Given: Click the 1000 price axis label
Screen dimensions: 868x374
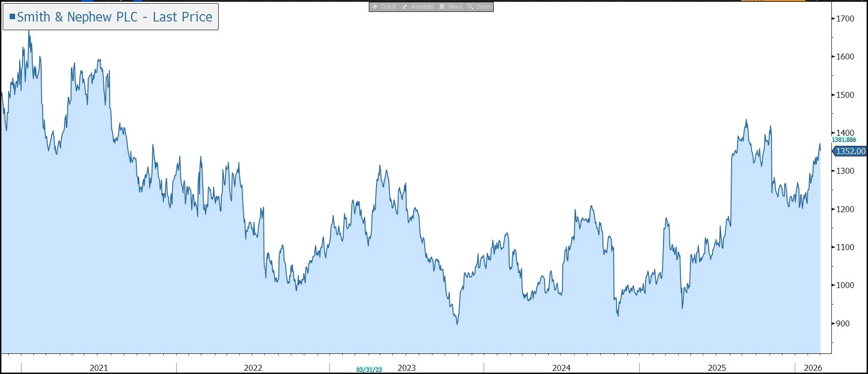Looking at the screenshot, I should (845, 285).
